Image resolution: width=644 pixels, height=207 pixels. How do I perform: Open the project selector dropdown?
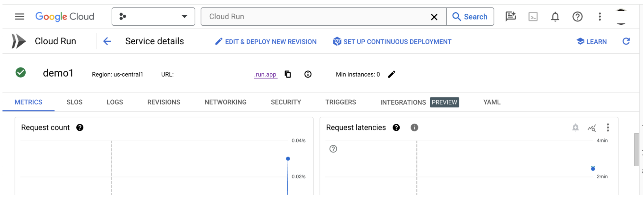[x=153, y=17]
